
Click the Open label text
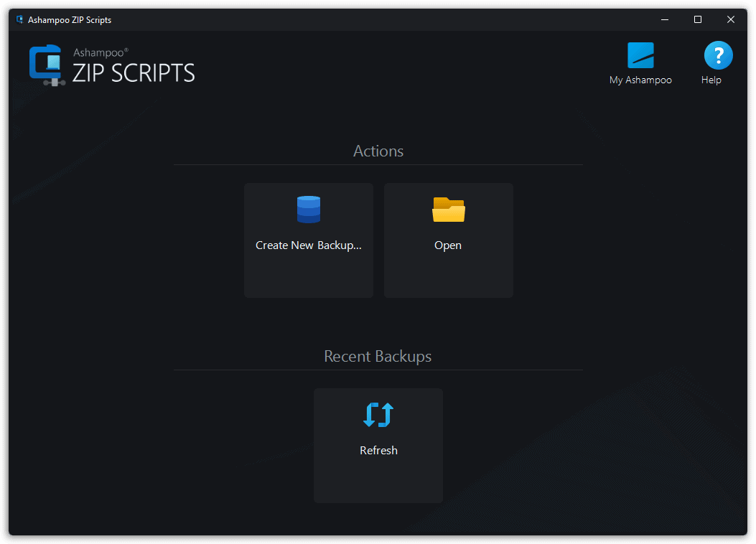(x=448, y=245)
